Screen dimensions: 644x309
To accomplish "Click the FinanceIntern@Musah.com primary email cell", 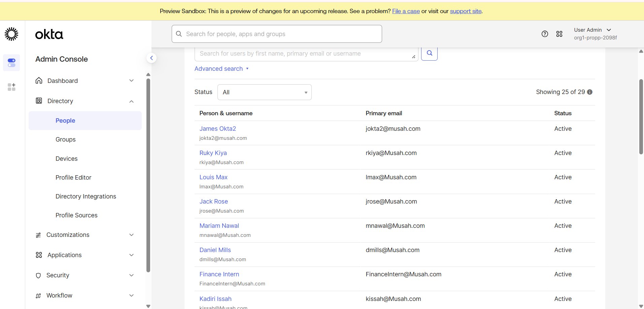I will coord(403,274).
